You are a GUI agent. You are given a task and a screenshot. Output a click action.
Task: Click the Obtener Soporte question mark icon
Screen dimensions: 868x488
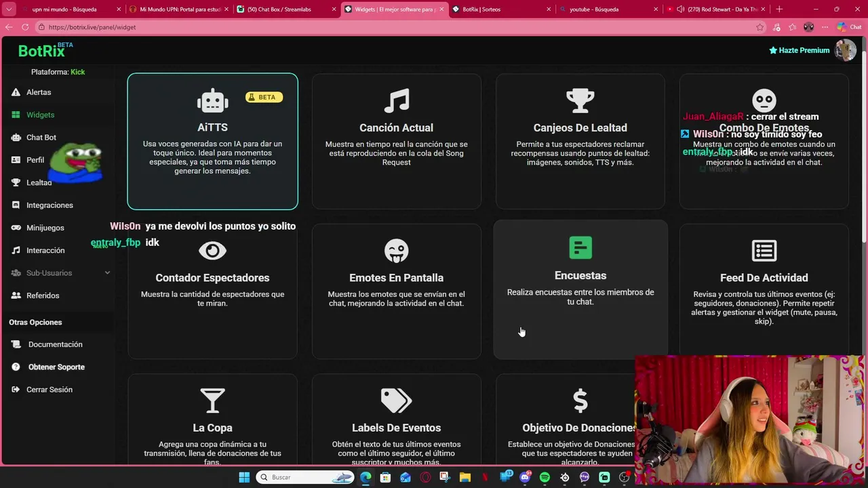(x=16, y=367)
